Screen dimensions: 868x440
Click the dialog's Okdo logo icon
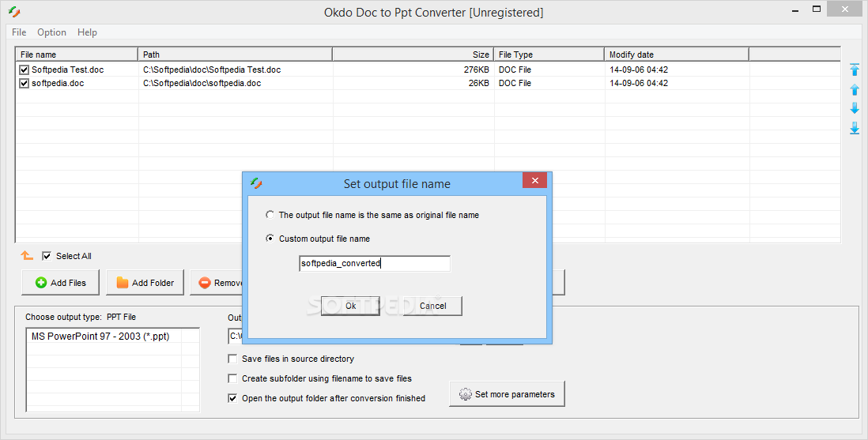point(256,183)
